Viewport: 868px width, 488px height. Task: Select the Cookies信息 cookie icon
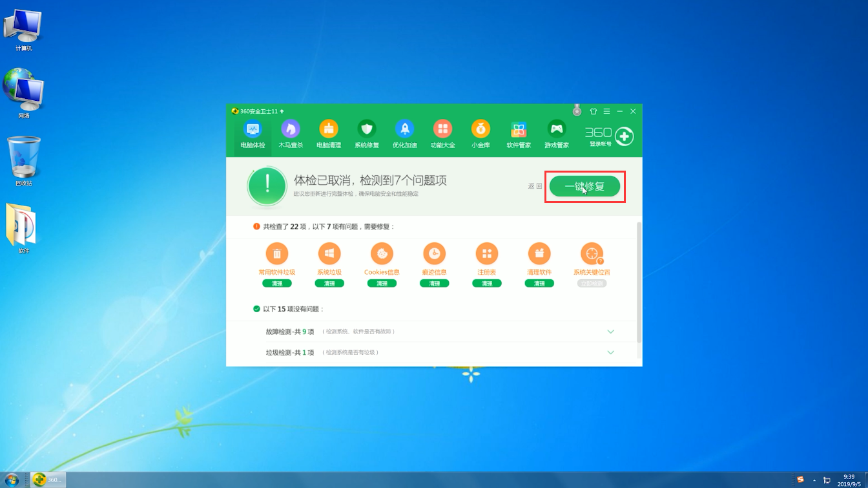pyautogui.click(x=382, y=253)
